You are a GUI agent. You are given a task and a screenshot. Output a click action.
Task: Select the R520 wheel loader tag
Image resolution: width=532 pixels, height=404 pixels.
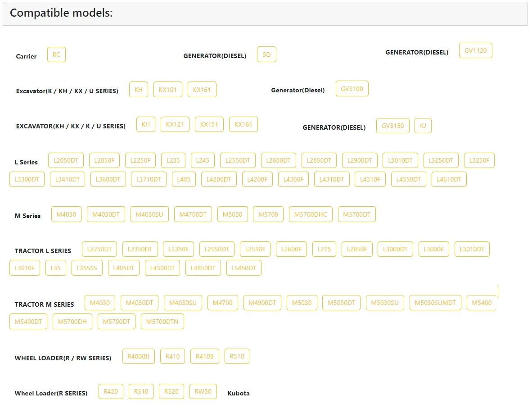[x=171, y=392]
